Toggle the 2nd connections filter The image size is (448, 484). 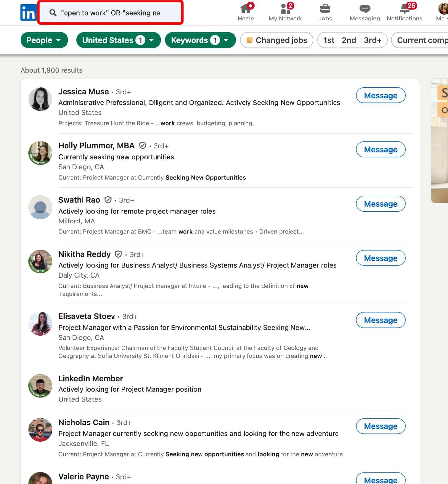(349, 40)
